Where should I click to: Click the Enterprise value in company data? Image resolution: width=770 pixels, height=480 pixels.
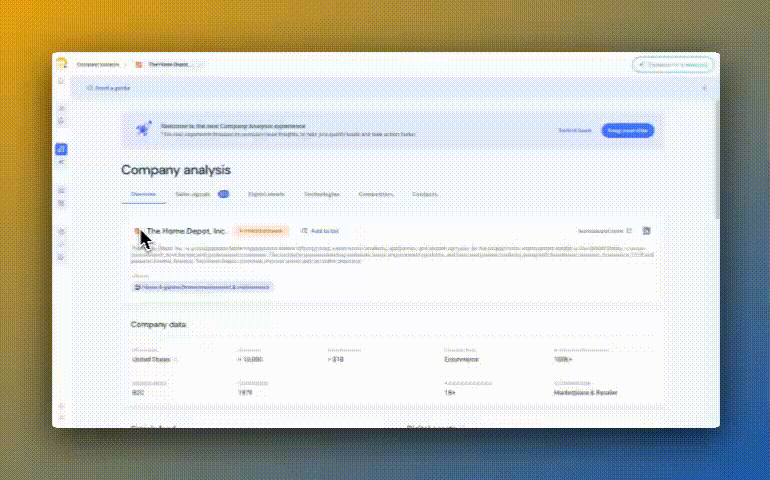461,360
